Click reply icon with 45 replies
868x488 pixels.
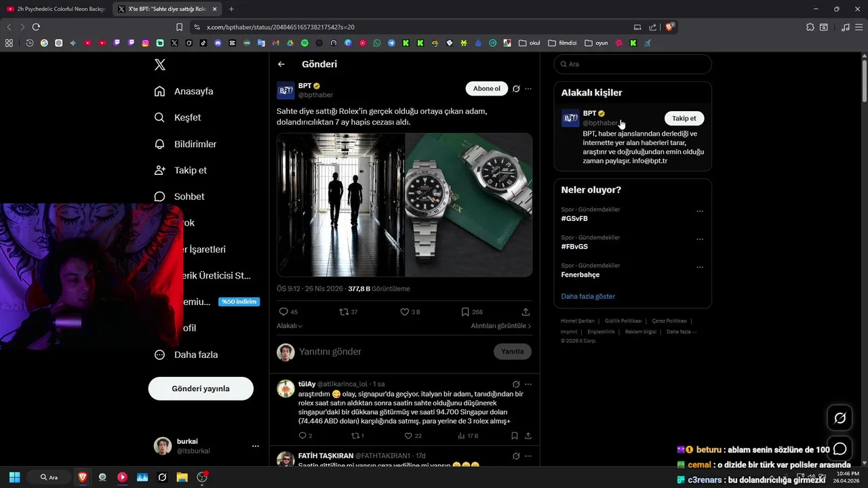pos(288,312)
